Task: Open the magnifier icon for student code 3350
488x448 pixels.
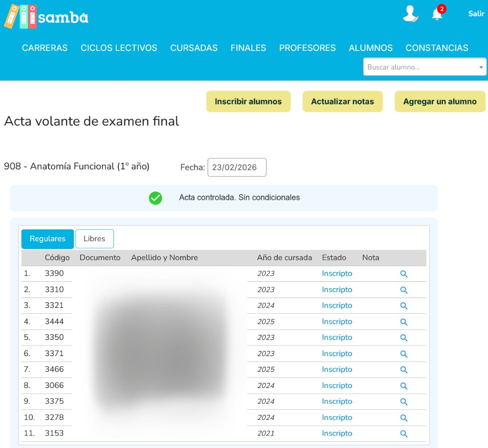Action: 404,337
